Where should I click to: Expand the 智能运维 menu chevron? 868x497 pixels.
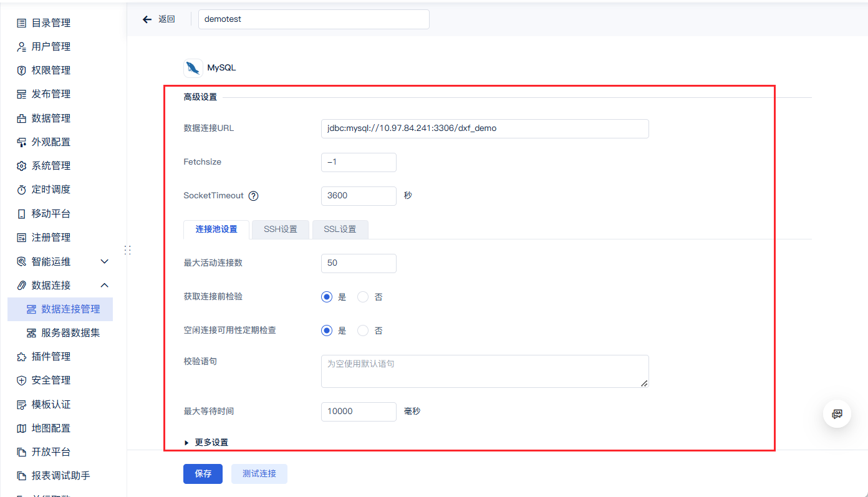pyautogui.click(x=105, y=261)
